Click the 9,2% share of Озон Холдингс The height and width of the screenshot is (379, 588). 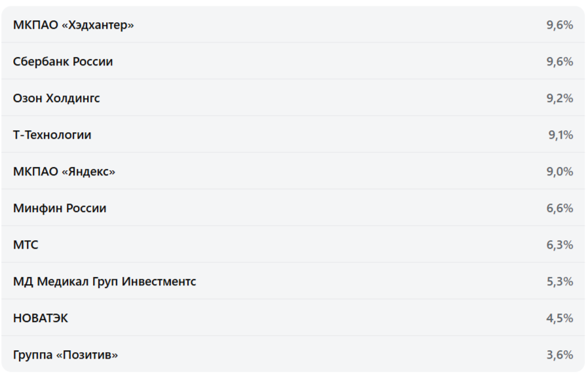pos(560,98)
